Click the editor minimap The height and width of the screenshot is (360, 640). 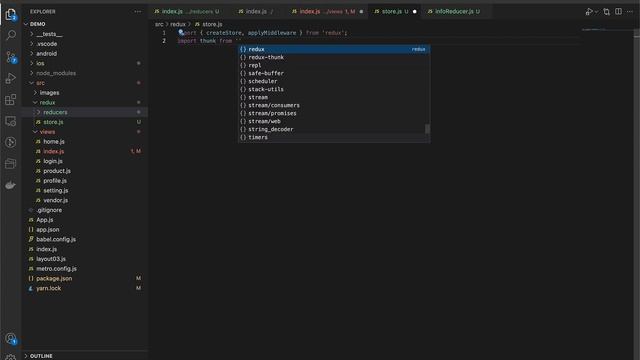(x=607, y=30)
